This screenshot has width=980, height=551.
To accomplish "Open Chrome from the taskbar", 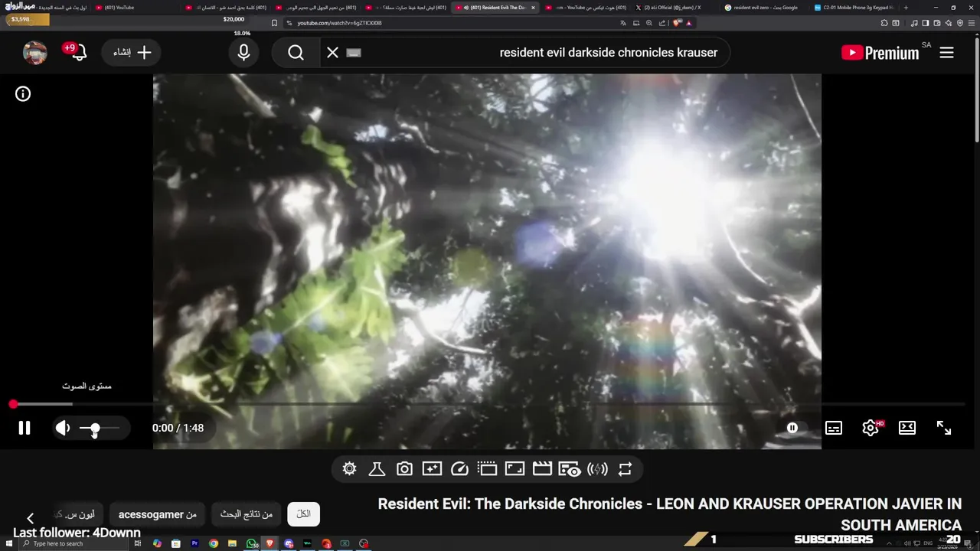I will pos(214,543).
